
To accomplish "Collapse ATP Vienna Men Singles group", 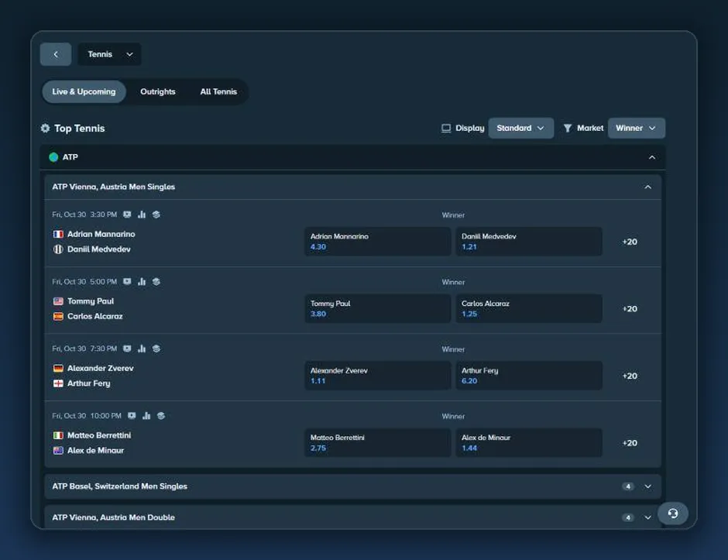I will [647, 187].
